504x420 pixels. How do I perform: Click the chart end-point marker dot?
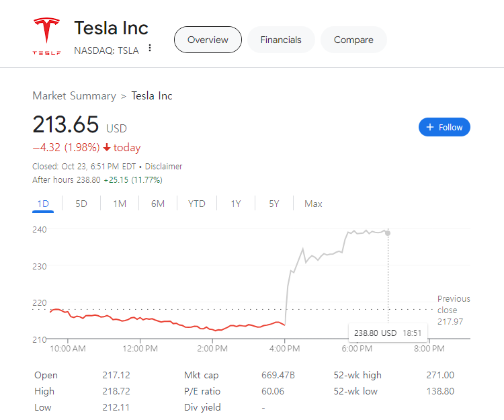coord(388,233)
